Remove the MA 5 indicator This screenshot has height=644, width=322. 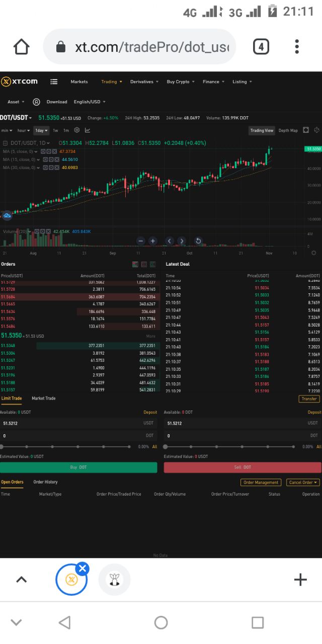pyautogui.click(x=53, y=151)
